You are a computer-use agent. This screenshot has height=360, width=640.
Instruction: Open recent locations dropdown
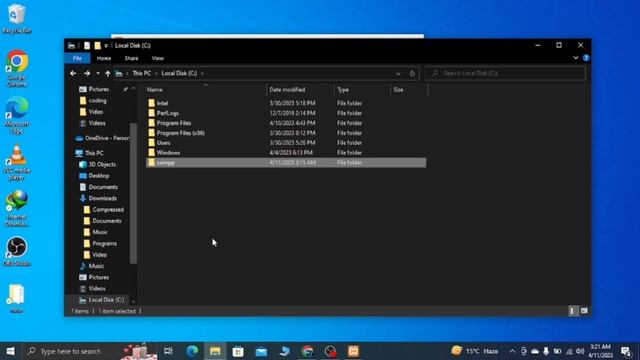click(98, 73)
